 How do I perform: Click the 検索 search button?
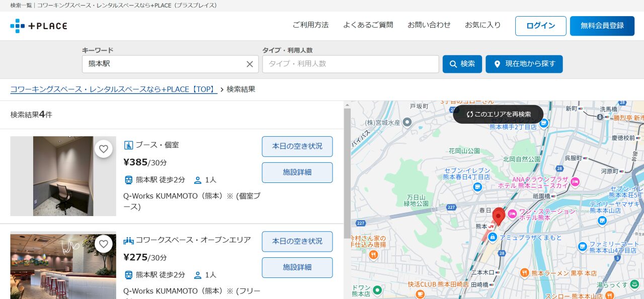pos(462,64)
